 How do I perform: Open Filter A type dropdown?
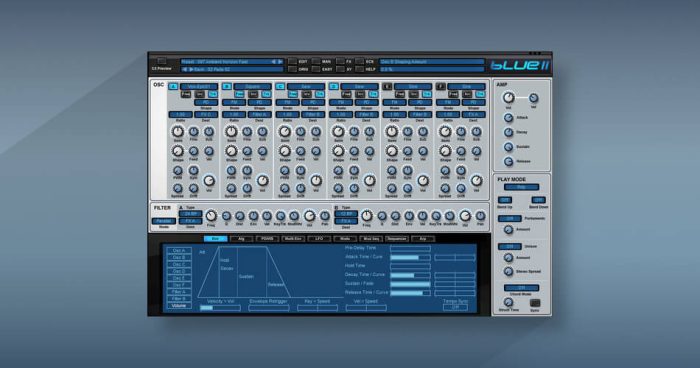click(x=191, y=214)
